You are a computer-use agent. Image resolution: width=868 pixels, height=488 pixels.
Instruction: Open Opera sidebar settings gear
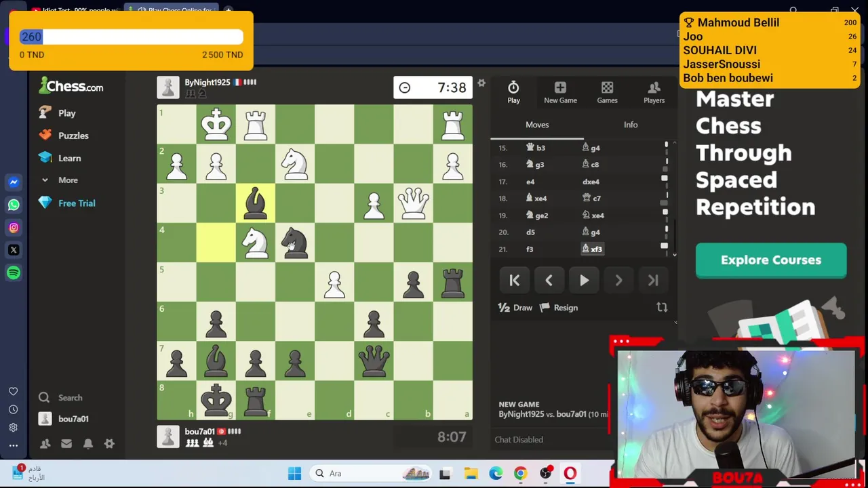(x=13, y=428)
